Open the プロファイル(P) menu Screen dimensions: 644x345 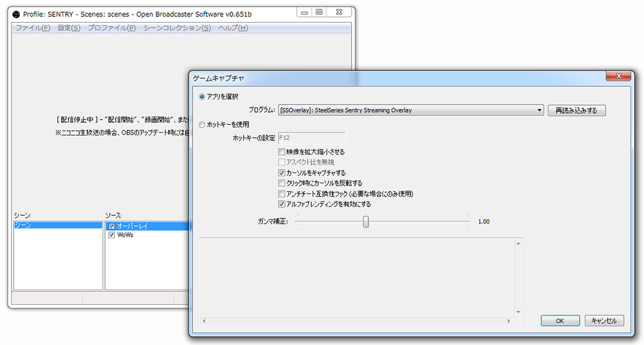tap(111, 28)
